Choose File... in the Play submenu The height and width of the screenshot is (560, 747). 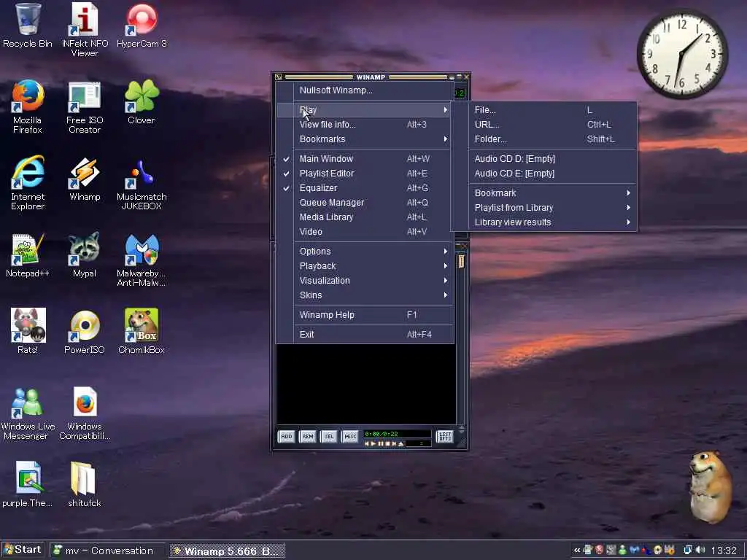(x=544, y=110)
